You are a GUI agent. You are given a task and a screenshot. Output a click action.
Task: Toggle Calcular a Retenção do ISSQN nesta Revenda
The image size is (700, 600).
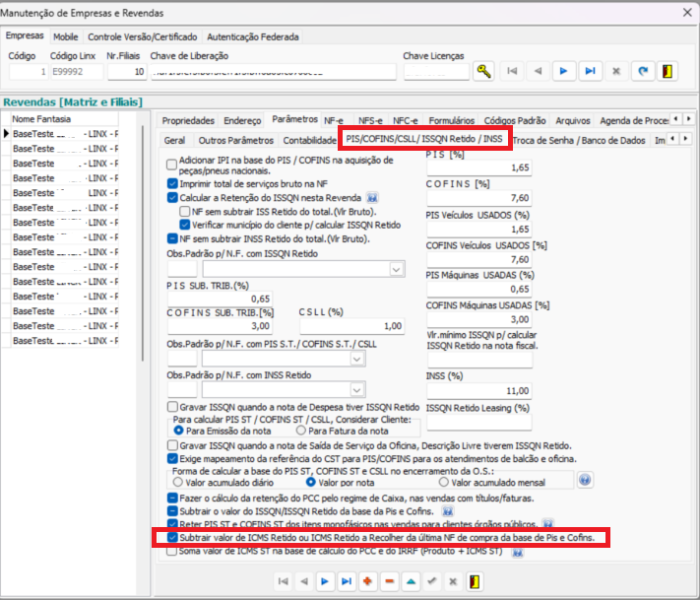click(172, 197)
